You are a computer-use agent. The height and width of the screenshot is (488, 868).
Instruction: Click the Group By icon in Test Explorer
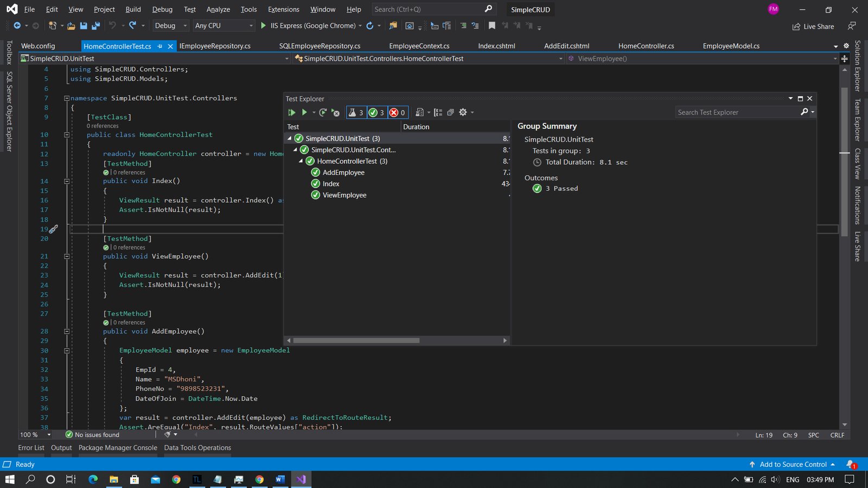tap(438, 112)
